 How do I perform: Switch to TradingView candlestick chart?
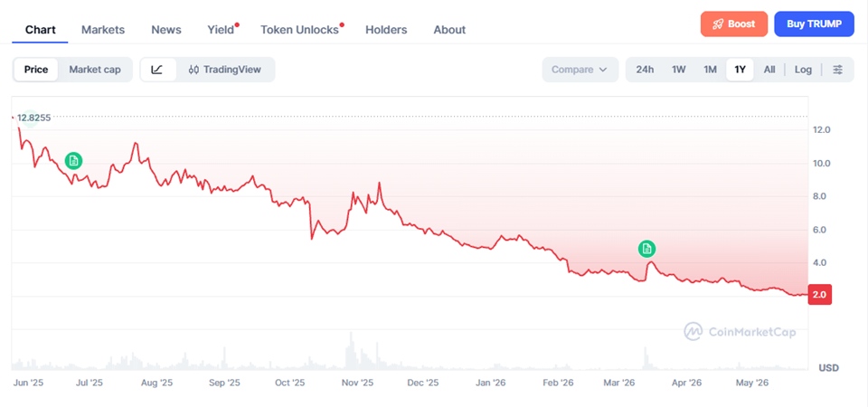[x=225, y=70]
